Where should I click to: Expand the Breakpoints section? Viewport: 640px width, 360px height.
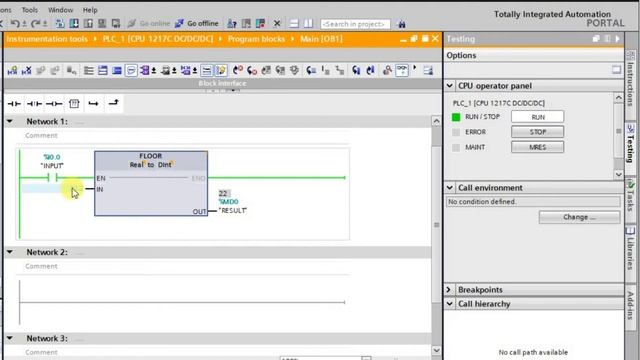449,290
